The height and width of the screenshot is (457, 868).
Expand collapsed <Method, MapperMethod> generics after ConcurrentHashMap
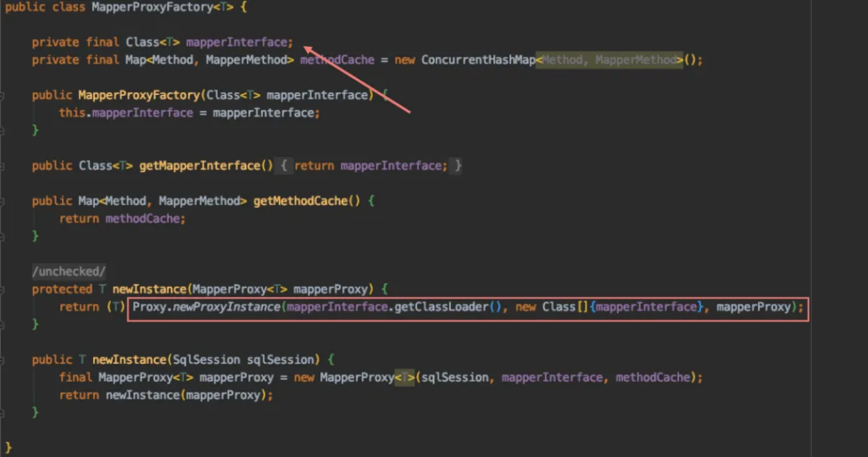point(609,60)
